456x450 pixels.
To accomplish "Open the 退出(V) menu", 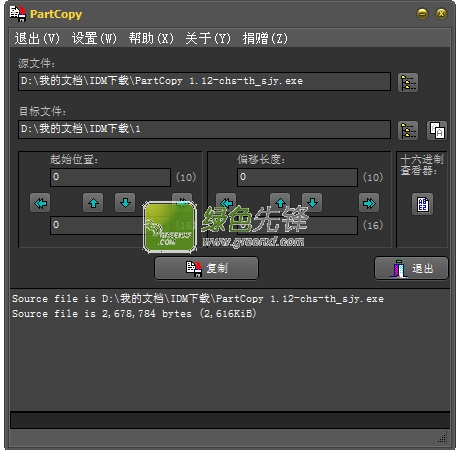I will click(x=37, y=38).
